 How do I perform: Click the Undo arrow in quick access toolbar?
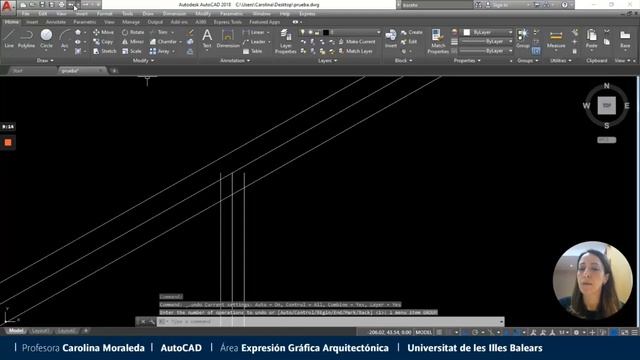click(x=71, y=4)
